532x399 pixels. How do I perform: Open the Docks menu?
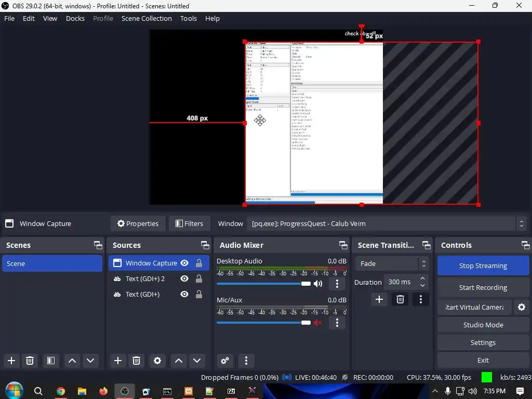click(x=75, y=18)
